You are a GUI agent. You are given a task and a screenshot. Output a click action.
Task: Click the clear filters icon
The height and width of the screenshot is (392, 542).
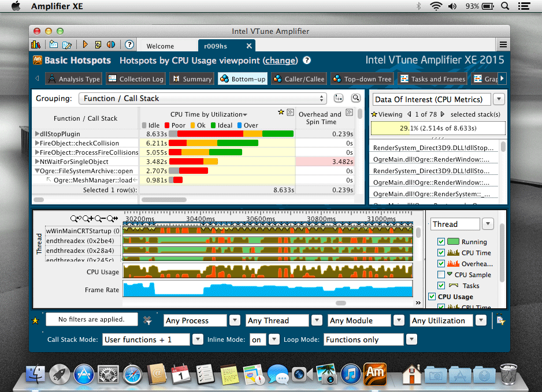(148, 320)
